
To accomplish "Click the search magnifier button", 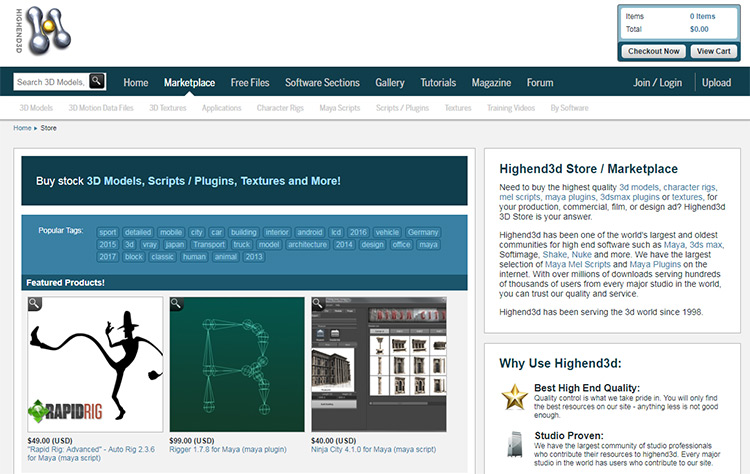I will click(x=97, y=81).
